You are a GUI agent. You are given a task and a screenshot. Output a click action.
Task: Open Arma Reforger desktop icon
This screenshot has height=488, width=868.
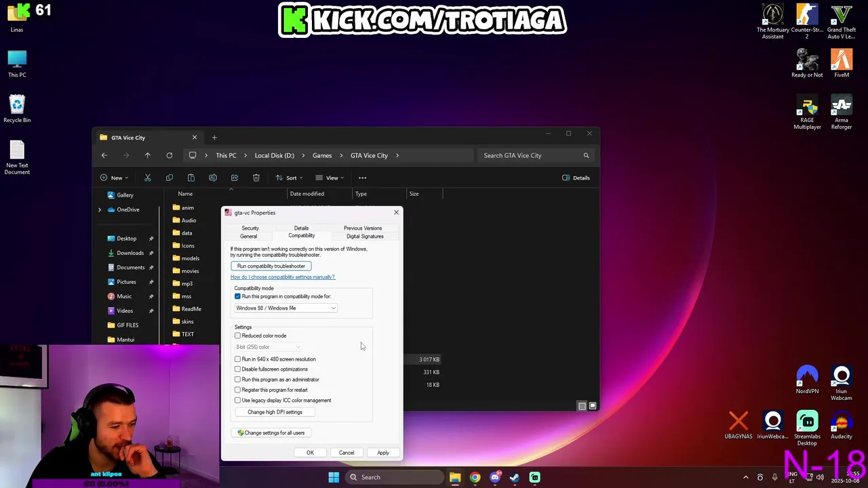pos(842,113)
